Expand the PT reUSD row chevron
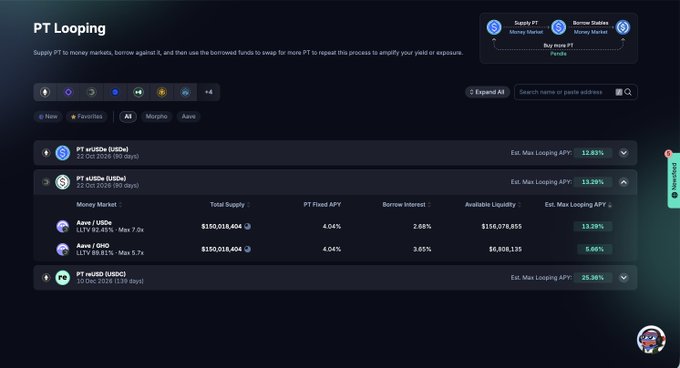The image size is (680, 368). tap(624, 277)
